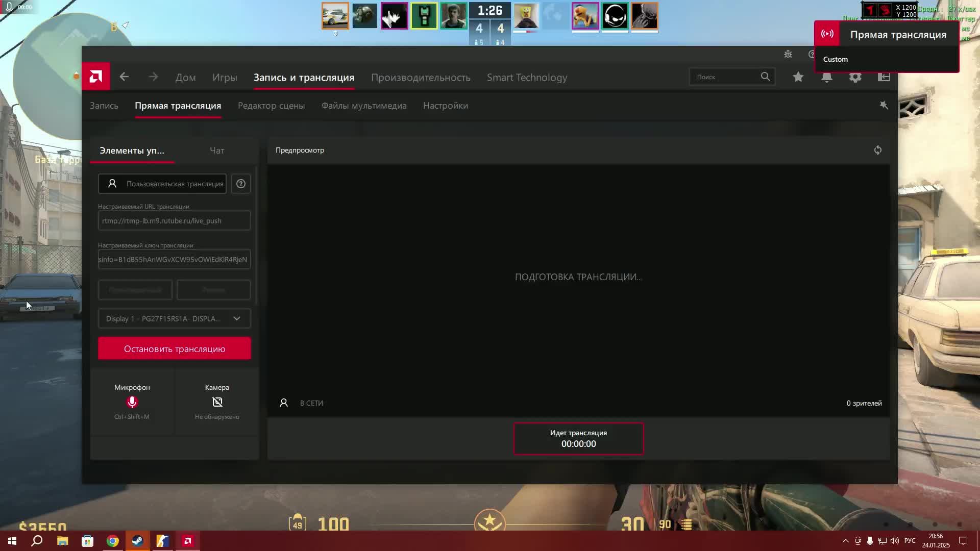Open Steam from the taskbar
980x551 pixels.
(x=137, y=541)
